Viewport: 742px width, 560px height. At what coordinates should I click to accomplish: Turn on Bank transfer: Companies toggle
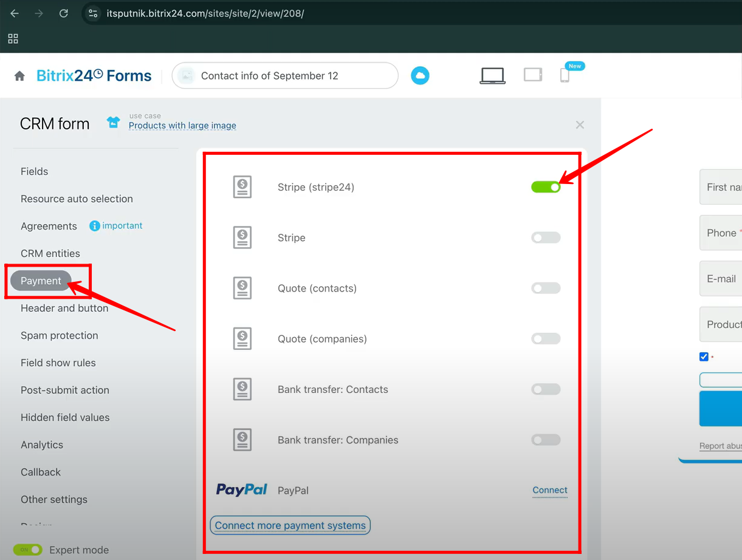click(x=546, y=440)
